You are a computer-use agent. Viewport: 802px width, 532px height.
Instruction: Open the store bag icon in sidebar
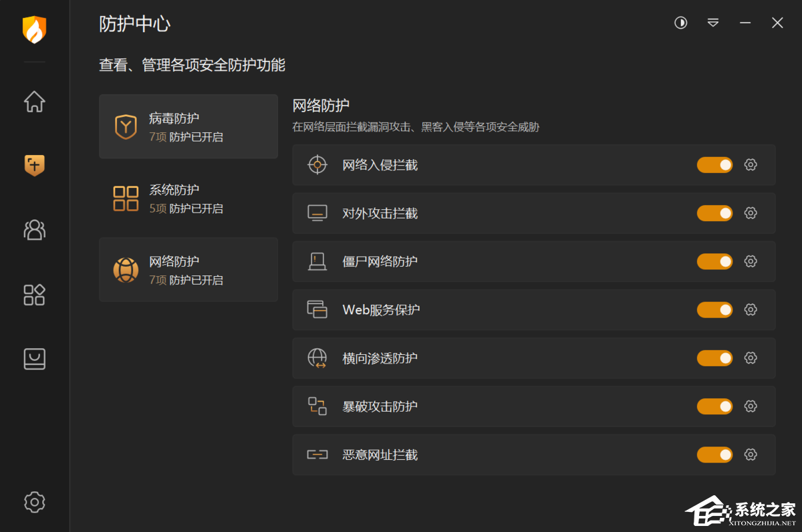click(35, 359)
